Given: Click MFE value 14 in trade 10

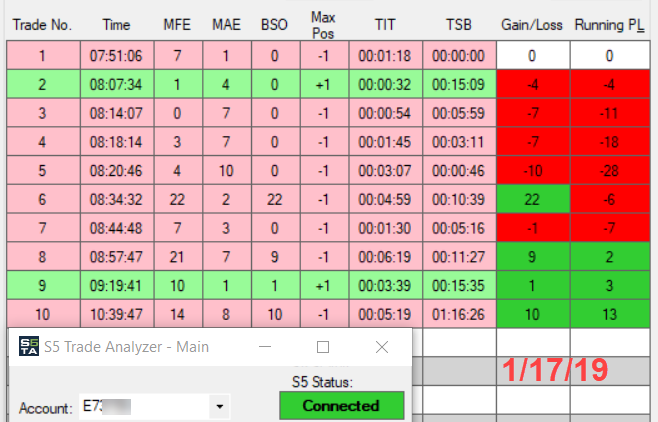Looking at the screenshot, I should [x=178, y=314].
